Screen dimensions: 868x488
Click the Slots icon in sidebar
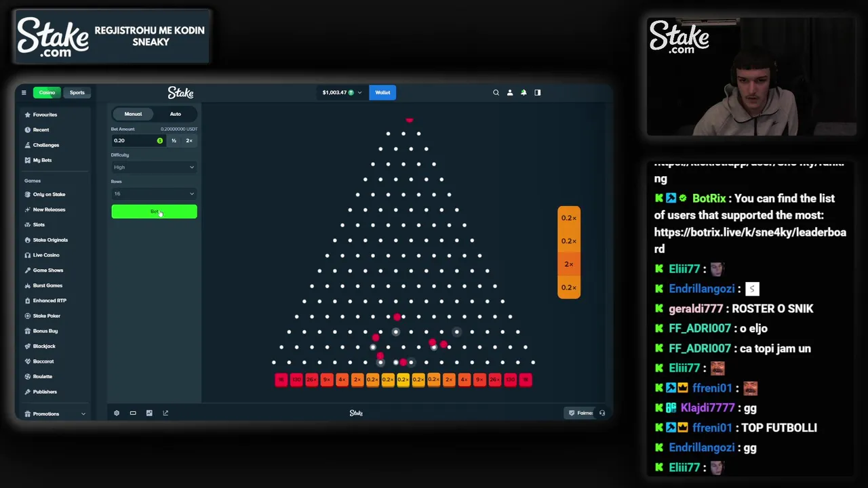coord(27,224)
